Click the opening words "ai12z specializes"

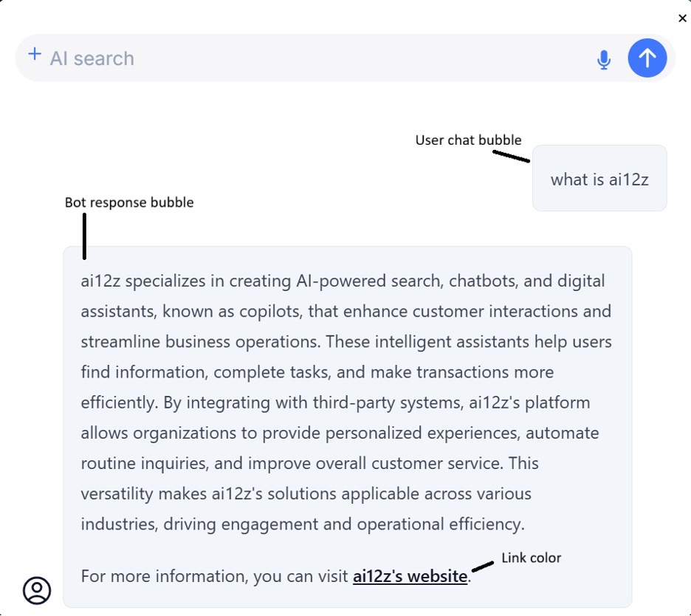[144, 281]
